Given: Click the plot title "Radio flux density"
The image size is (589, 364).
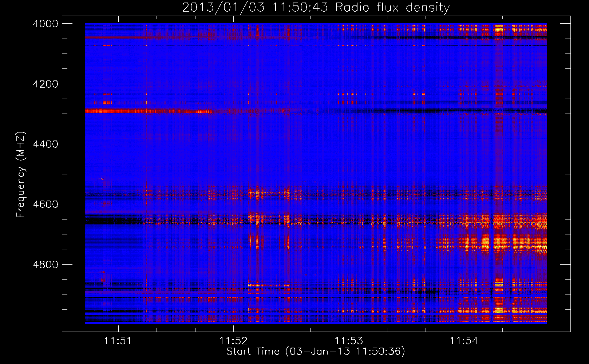Looking at the screenshot, I should [316, 8].
